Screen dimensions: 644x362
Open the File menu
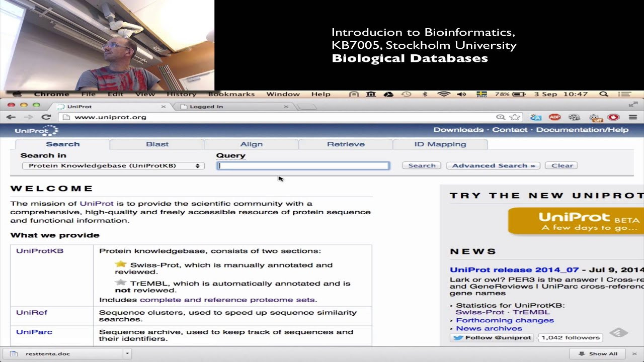point(88,94)
